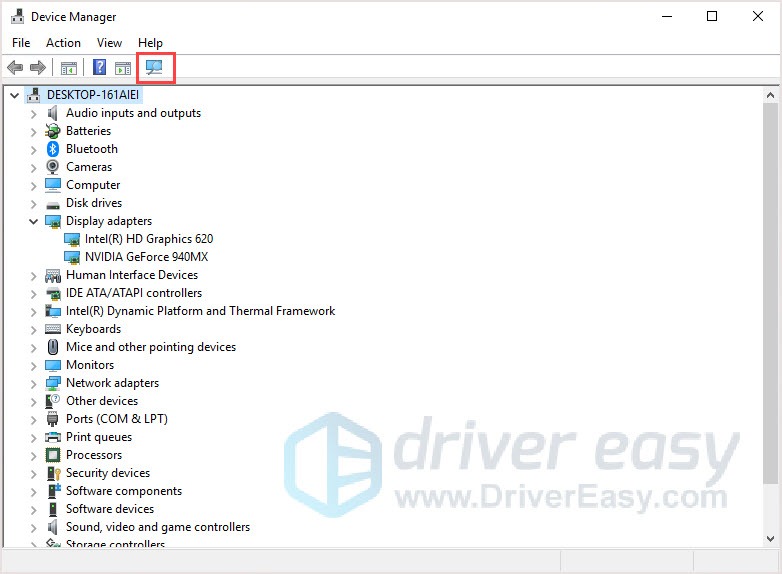This screenshot has height=574, width=782.
Task: Open the File menu
Action: pos(21,43)
